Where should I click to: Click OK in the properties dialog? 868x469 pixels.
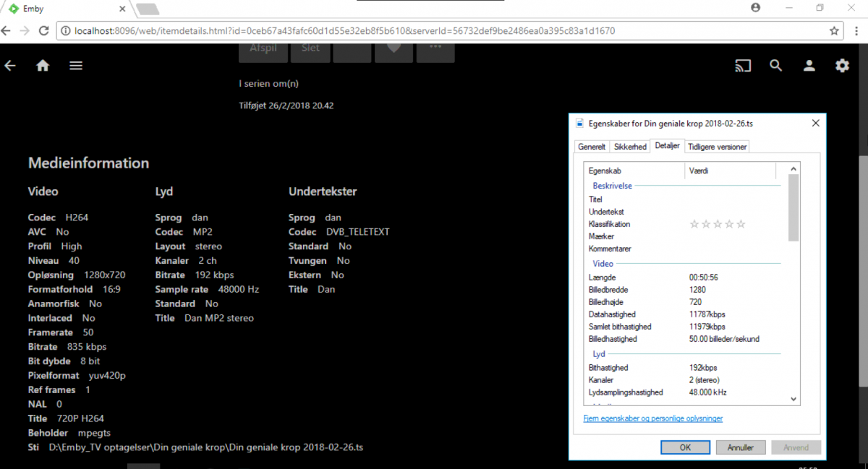(685, 447)
